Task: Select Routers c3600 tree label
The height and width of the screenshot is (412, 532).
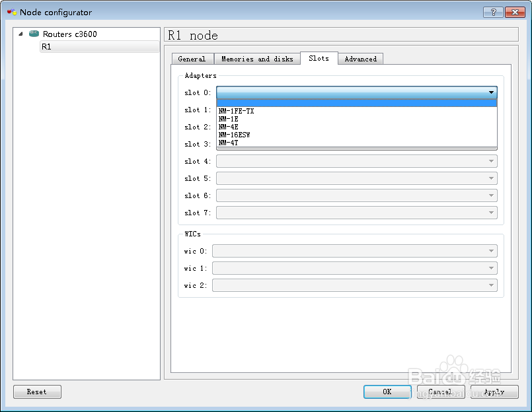Action: (70, 34)
